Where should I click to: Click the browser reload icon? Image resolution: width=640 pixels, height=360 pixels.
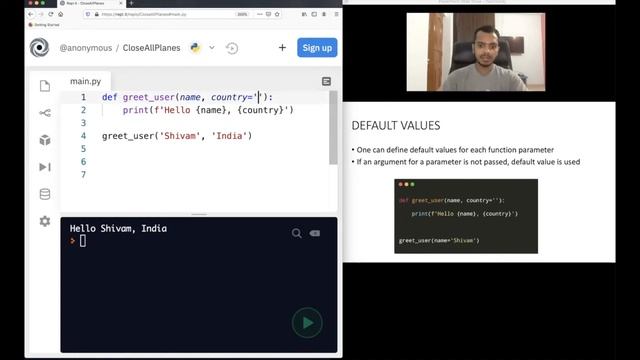pyautogui.click(x=51, y=14)
